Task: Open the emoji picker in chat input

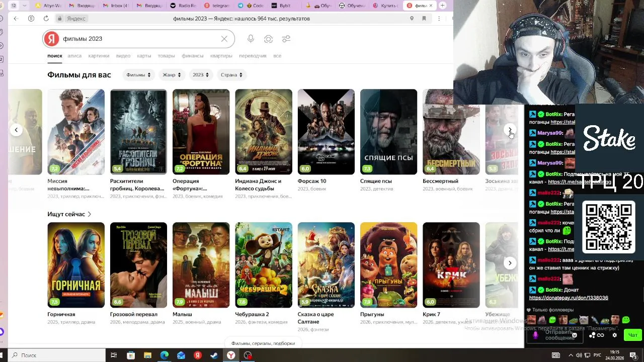Action: (575, 335)
